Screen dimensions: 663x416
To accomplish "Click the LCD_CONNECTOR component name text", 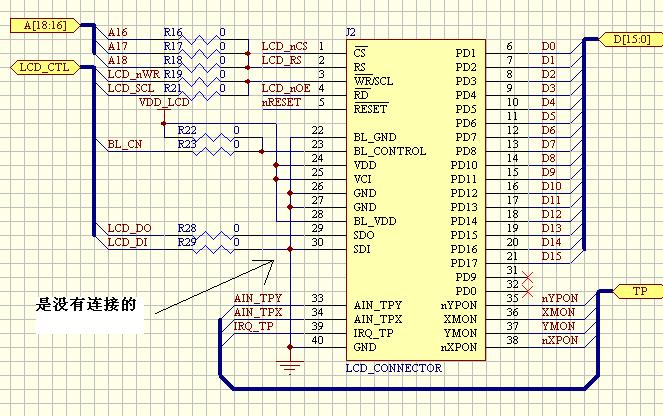I will (393, 368).
